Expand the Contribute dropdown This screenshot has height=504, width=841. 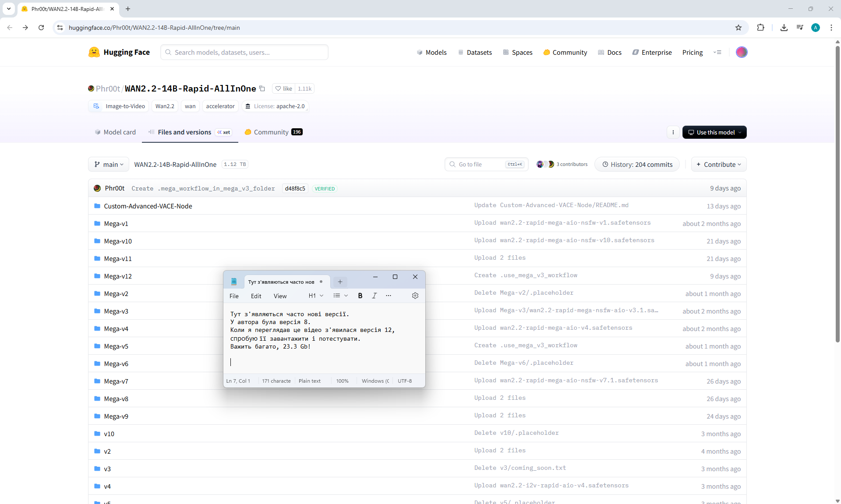pos(718,164)
